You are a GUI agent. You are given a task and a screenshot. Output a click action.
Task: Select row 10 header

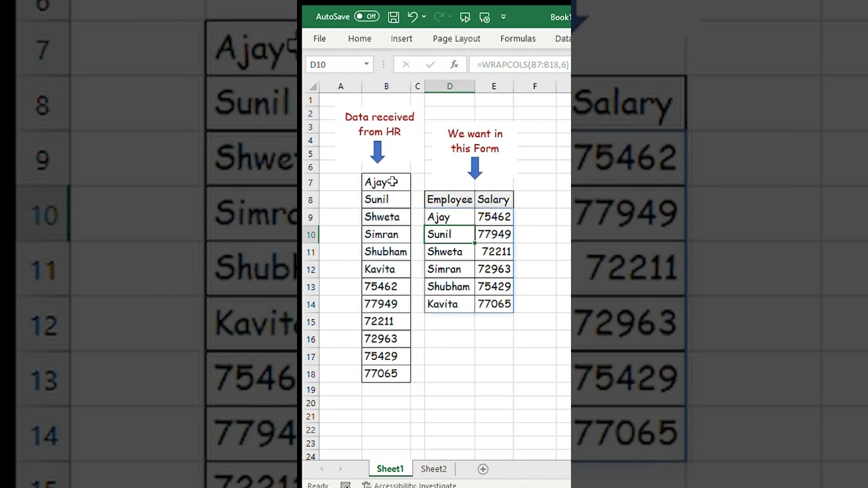(x=311, y=235)
